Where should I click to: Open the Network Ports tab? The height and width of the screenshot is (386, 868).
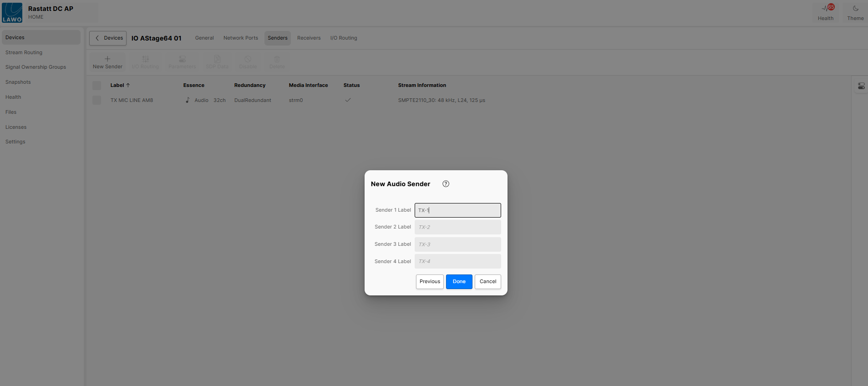click(x=240, y=38)
